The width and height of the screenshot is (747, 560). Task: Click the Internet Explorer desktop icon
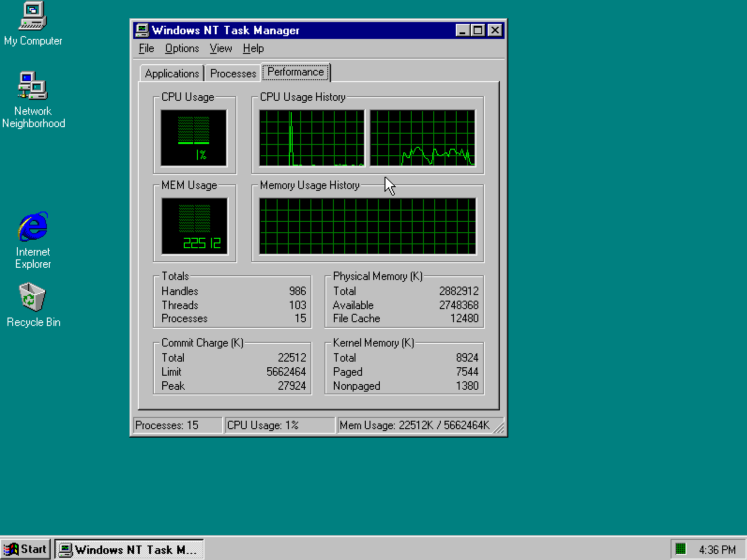tap(32, 227)
